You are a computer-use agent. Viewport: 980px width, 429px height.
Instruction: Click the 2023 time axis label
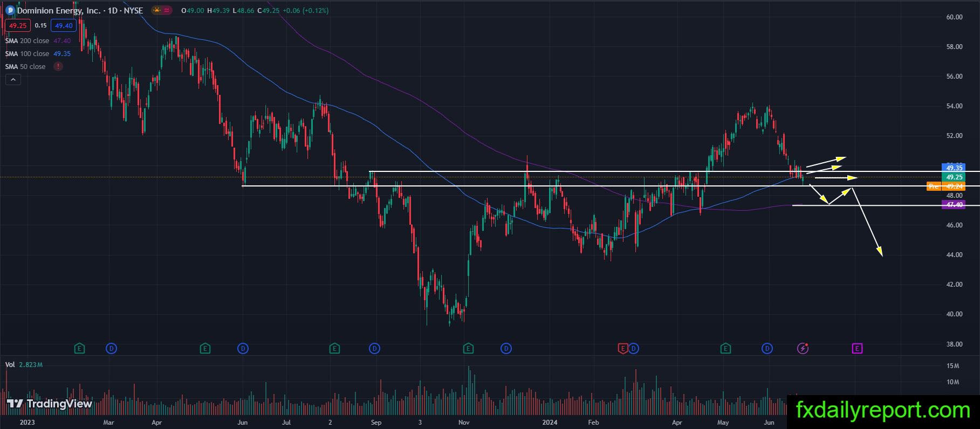27,423
